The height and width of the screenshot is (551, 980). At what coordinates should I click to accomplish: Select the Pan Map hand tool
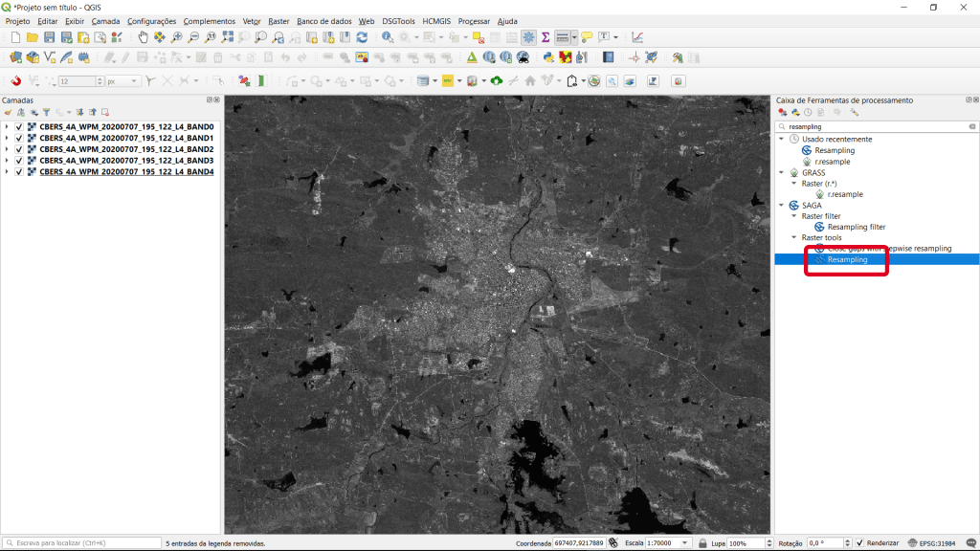[x=144, y=37]
